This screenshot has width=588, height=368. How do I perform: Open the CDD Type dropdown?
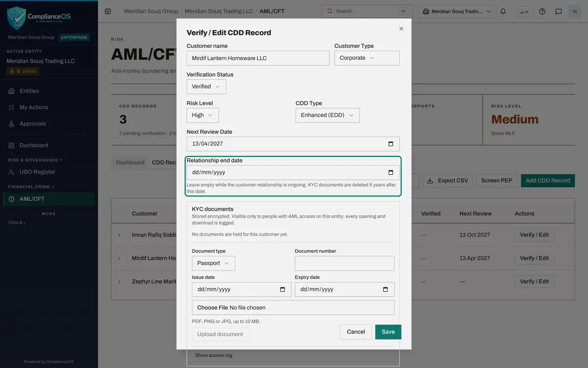click(328, 115)
